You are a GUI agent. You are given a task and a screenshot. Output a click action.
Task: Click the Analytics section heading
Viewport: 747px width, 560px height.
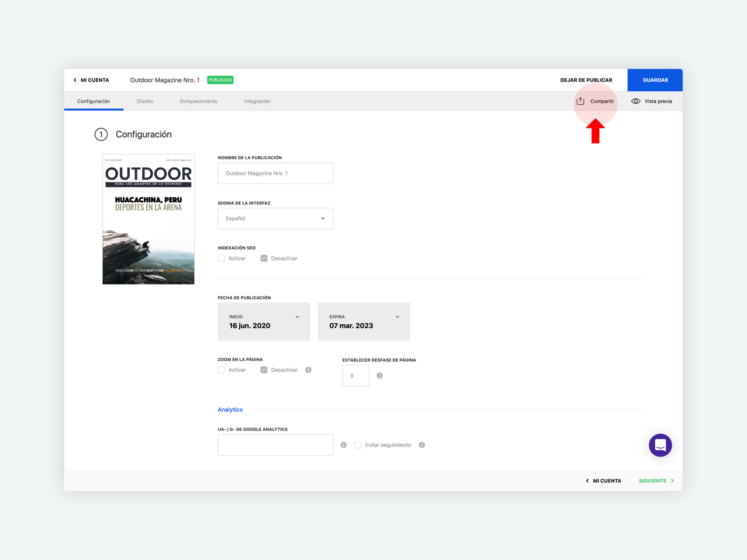(x=230, y=409)
